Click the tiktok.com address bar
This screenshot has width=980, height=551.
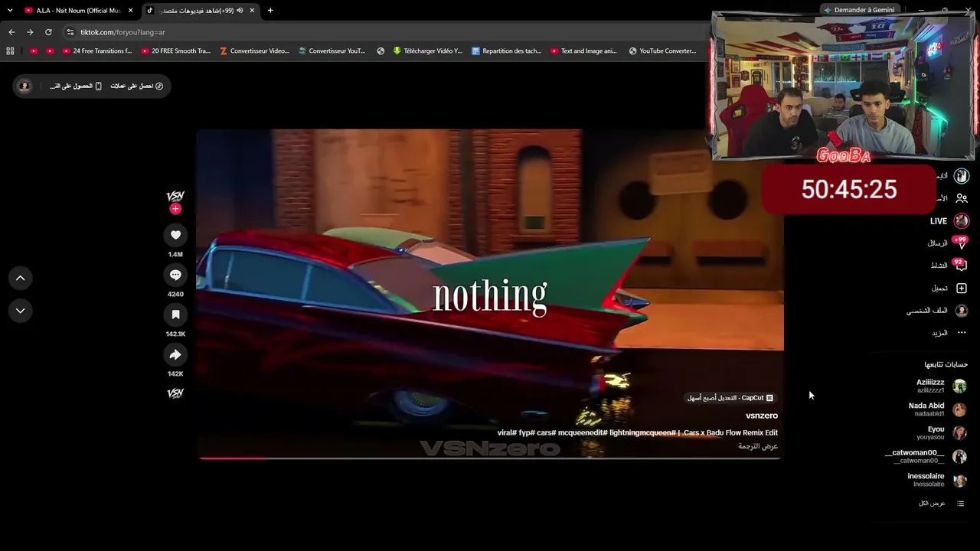coord(383,32)
